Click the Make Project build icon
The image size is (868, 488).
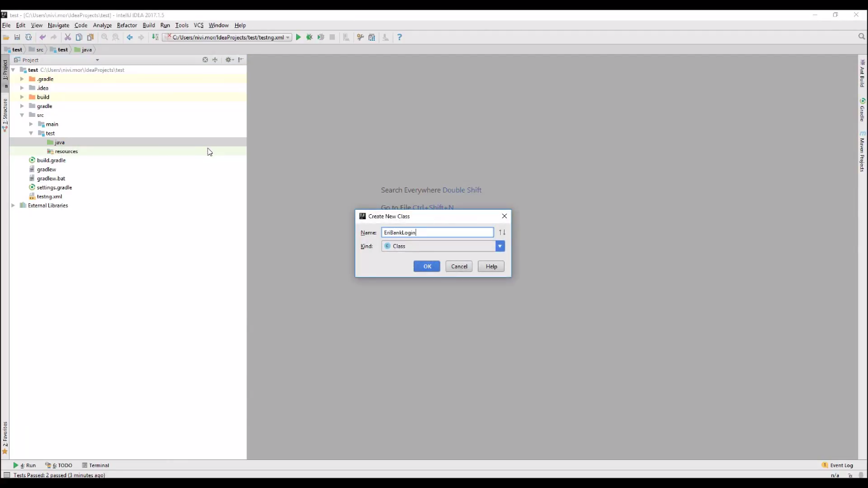(x=155, y=37)
